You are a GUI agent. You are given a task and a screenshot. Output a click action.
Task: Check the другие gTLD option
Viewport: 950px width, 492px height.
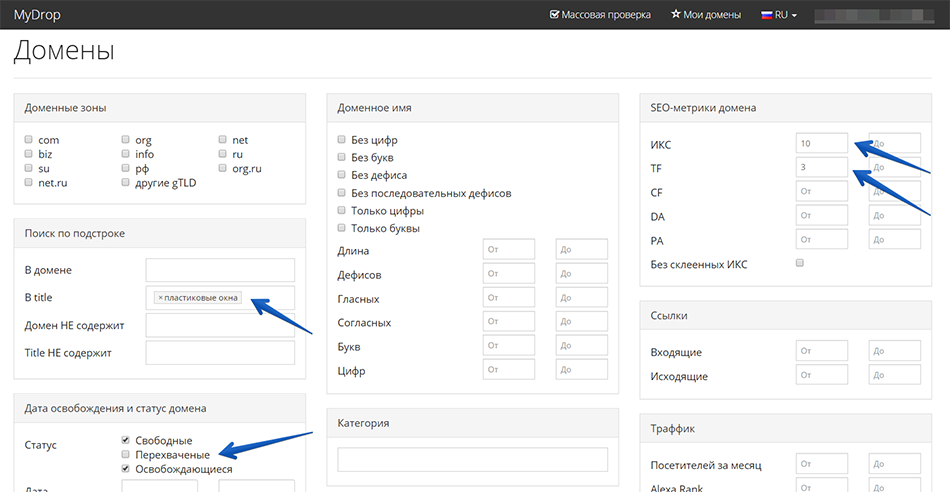(125, 182)
